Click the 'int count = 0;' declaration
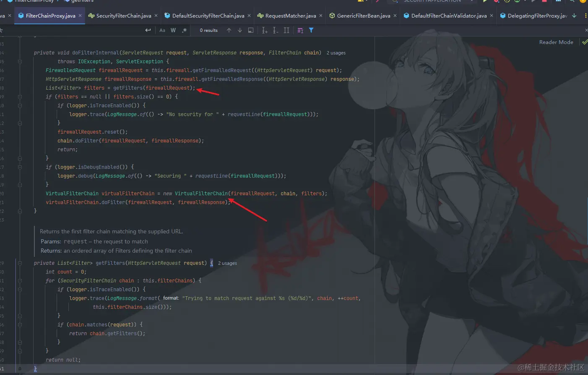The height and width of the screenshot is (375, 588). tap(66, 272)
